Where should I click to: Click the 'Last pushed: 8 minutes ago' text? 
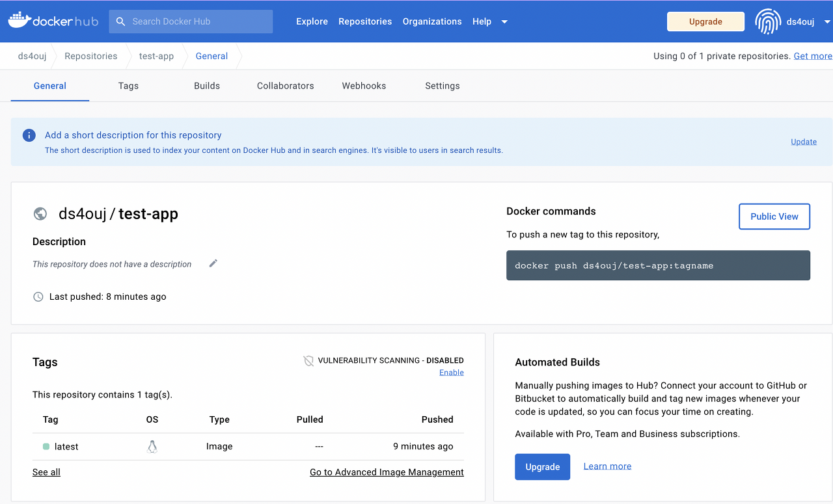click(x=108, y=297)
